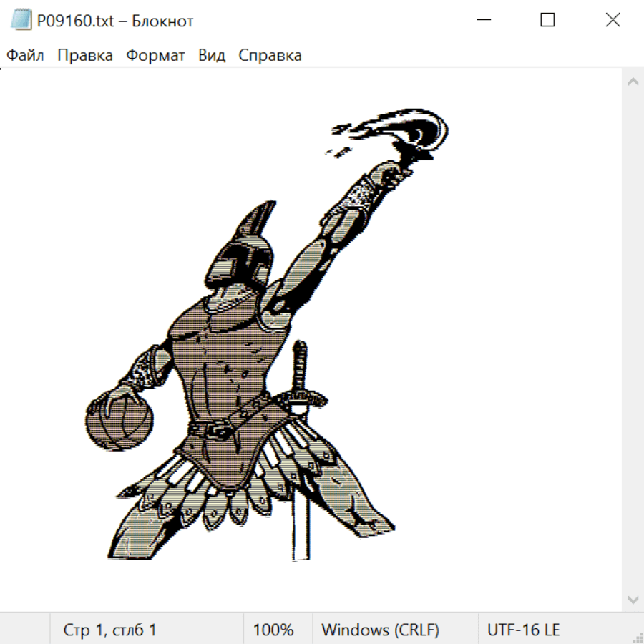Click the Notepad icon in title bar
This screenshot has width=644, height=644.
click(21, 21)
